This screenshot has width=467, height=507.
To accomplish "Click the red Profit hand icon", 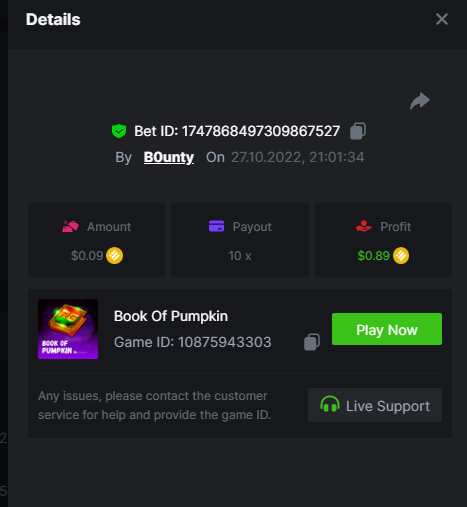I will (x=364, y=226).
